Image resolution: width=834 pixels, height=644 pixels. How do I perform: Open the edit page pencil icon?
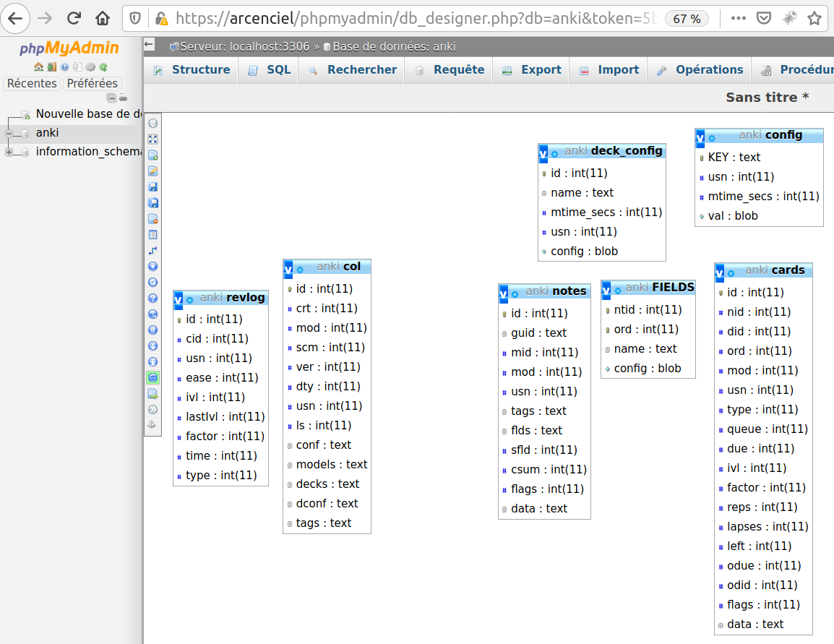pyautogui.click(x=152, y=171)
